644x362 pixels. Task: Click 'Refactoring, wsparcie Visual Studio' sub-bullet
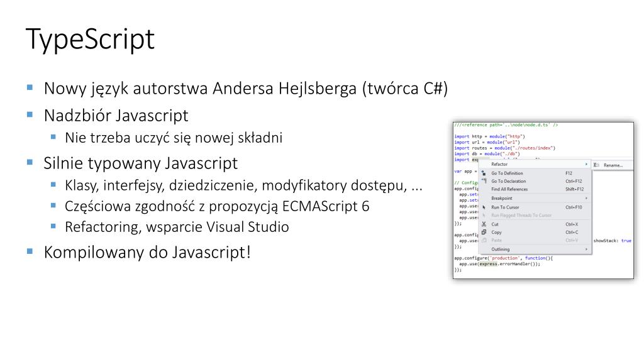177,227
